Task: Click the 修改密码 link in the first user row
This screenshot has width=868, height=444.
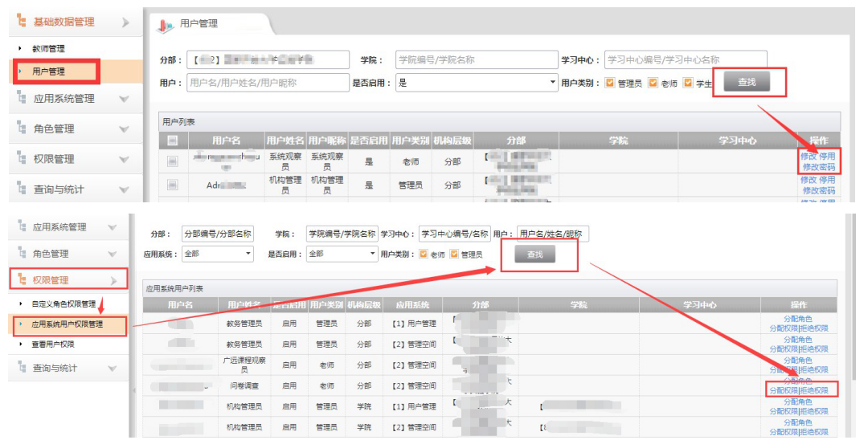Action: 818,167
